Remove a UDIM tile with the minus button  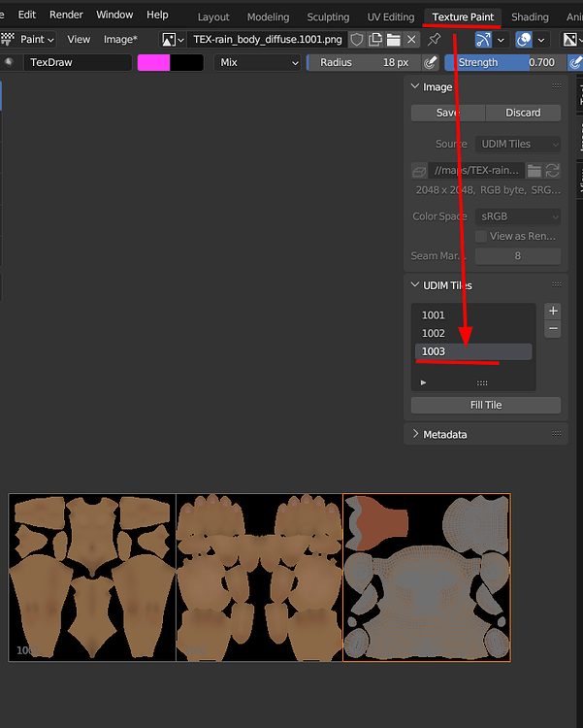pos(553,329)
